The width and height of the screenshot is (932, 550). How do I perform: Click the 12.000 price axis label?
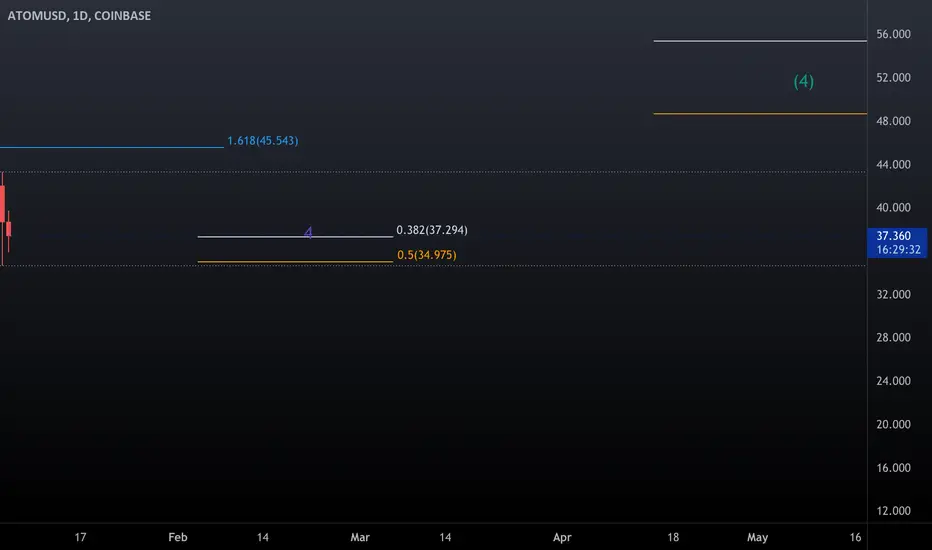click(893, 511)
